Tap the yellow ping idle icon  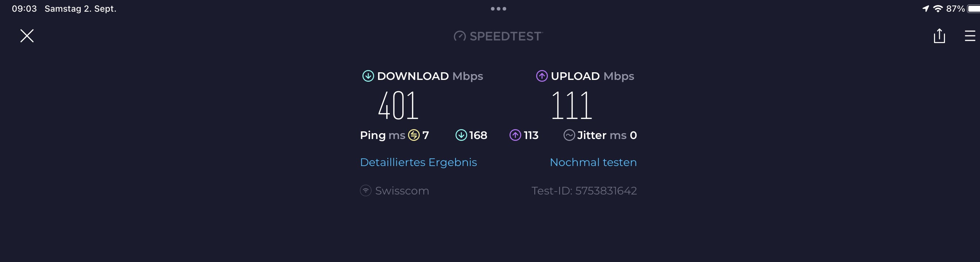tap(414, 135)
